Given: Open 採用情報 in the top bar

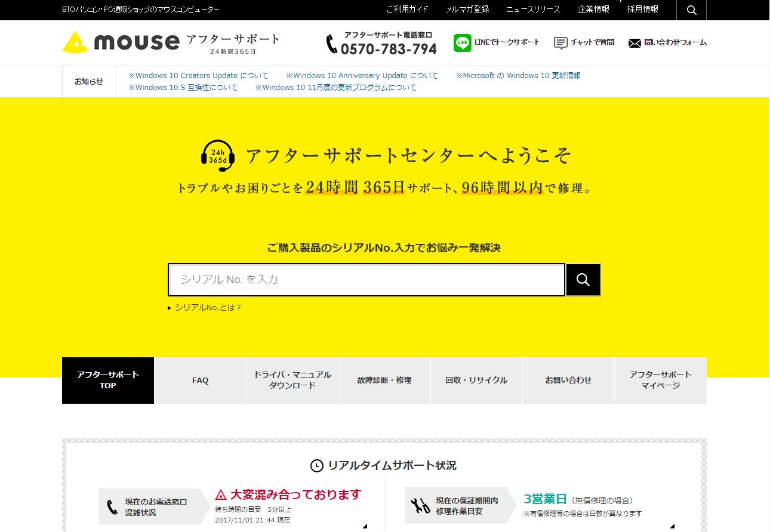Looking at the screenshot, I should 643,10.
